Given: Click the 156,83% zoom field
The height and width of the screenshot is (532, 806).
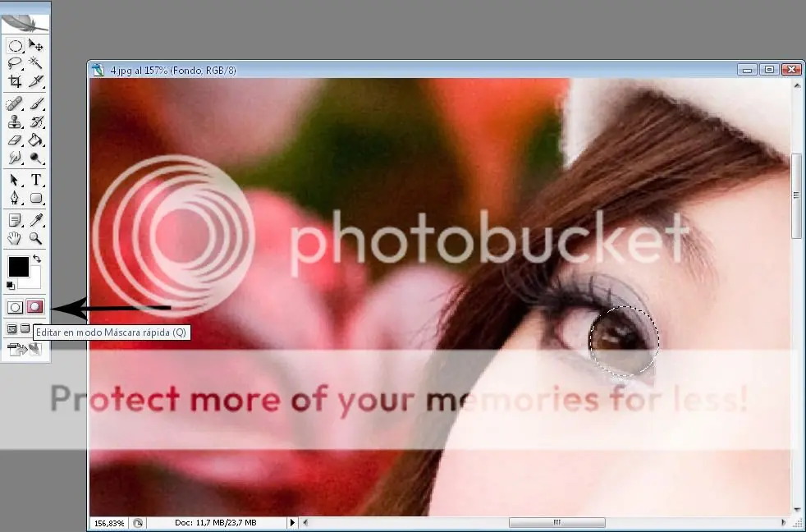Looking at the screenshot, I should pyautogui.click(x=109, y=523).
